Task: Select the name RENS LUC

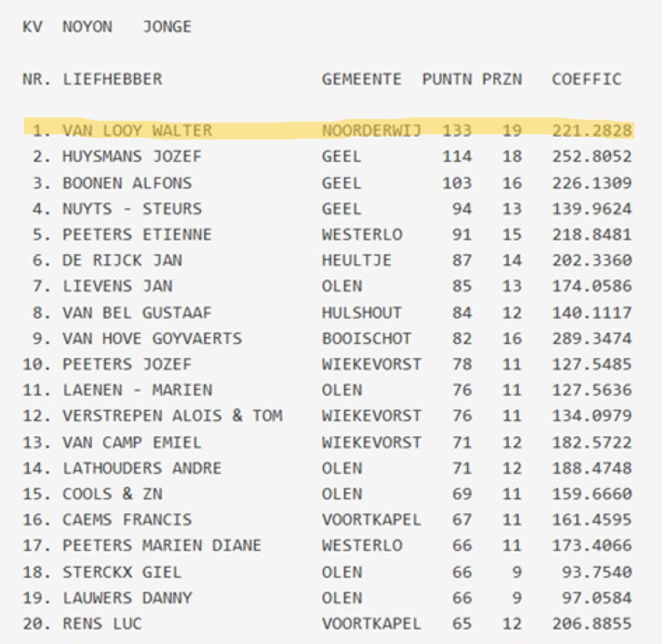Action: pyautogui.click(x=102, y=624)
